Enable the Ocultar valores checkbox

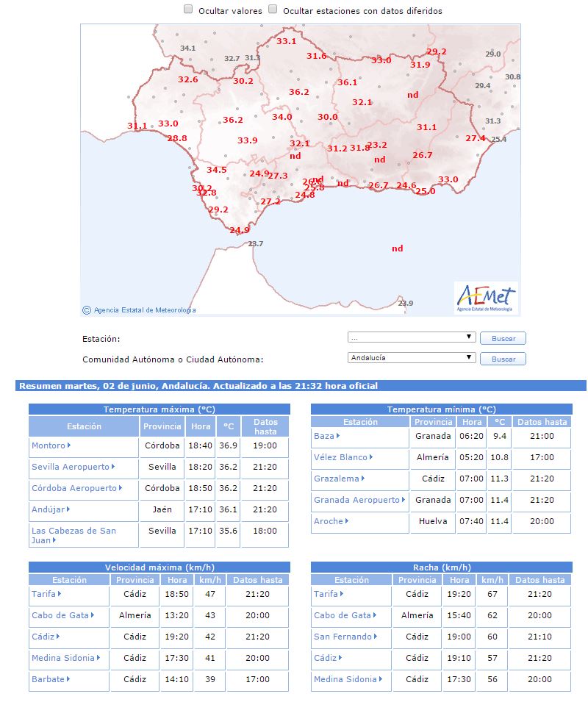pyautogui.click(x=188, y=10)
